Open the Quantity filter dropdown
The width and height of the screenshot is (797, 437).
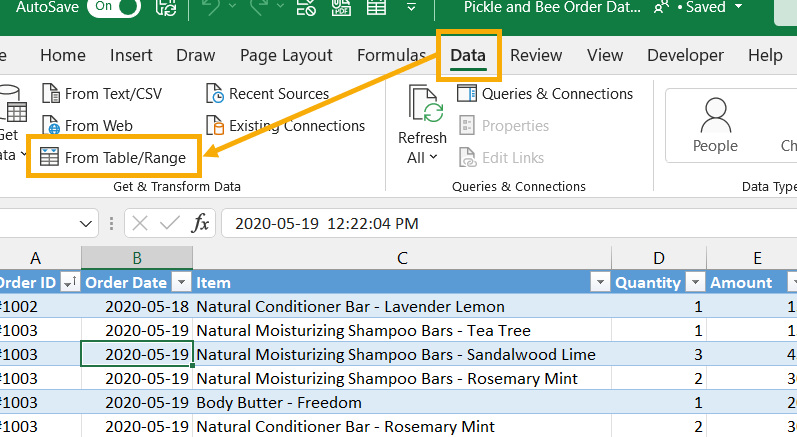coord(695,282)
